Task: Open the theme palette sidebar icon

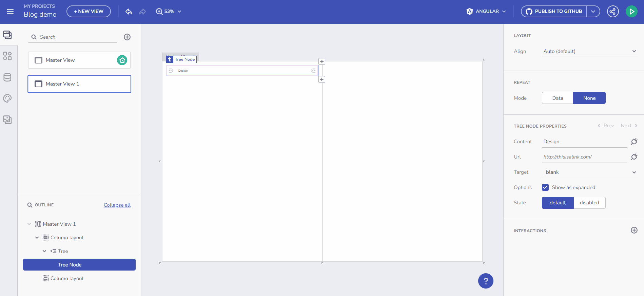Action: click(x=7, y=98)
